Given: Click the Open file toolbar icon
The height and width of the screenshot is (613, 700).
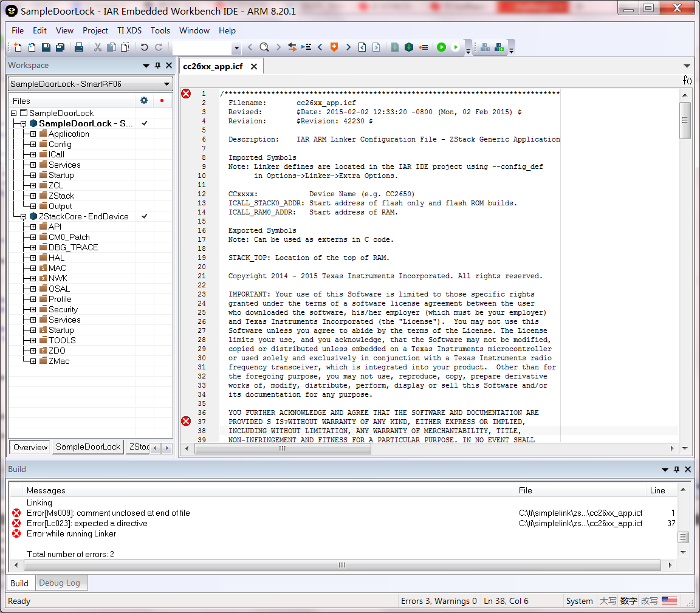Looking at the screenshot, I should [x=32, y=47].
